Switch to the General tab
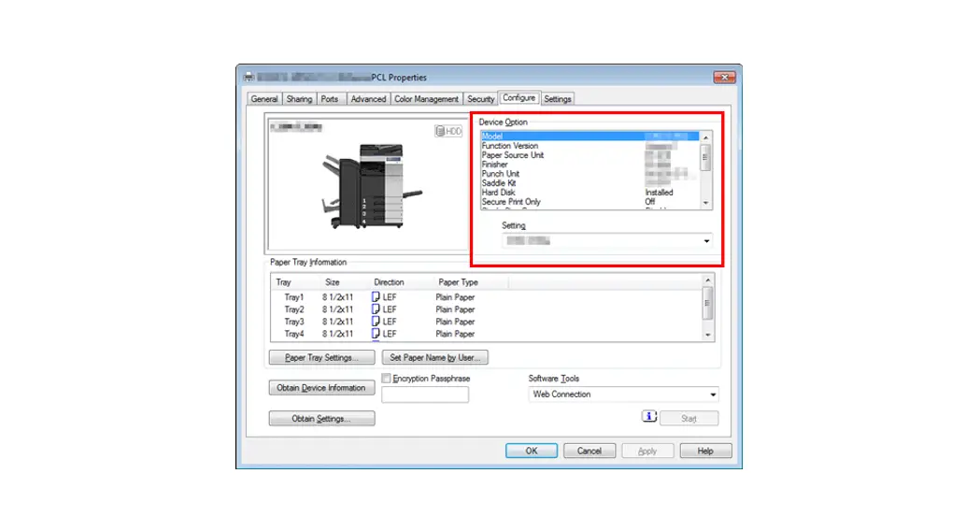This screenshot has width=980, height=531. click(264, 99)
